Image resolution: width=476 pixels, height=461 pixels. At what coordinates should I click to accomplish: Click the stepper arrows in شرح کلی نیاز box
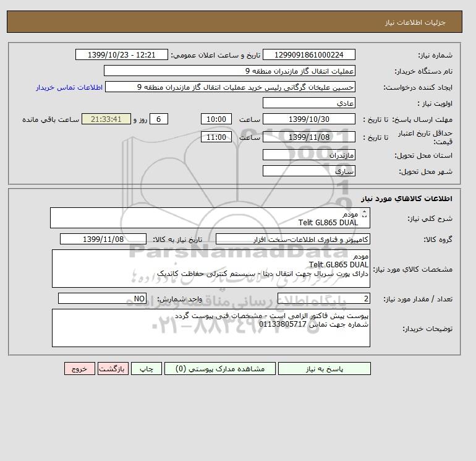364,214
